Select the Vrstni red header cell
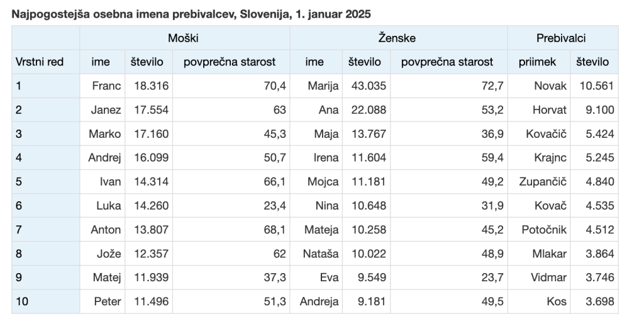 (39, 62)
